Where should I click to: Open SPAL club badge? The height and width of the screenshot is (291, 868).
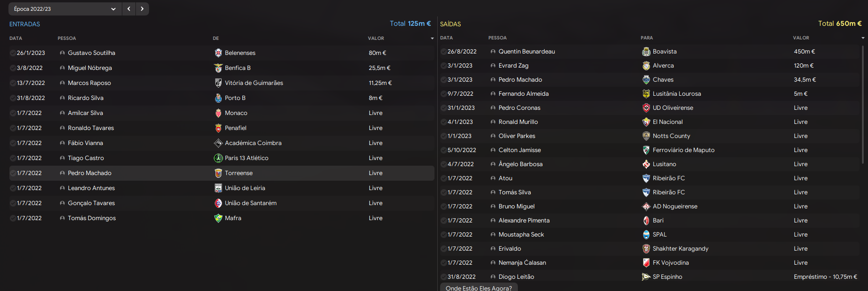pyautogui.click(x=646, y=235)
